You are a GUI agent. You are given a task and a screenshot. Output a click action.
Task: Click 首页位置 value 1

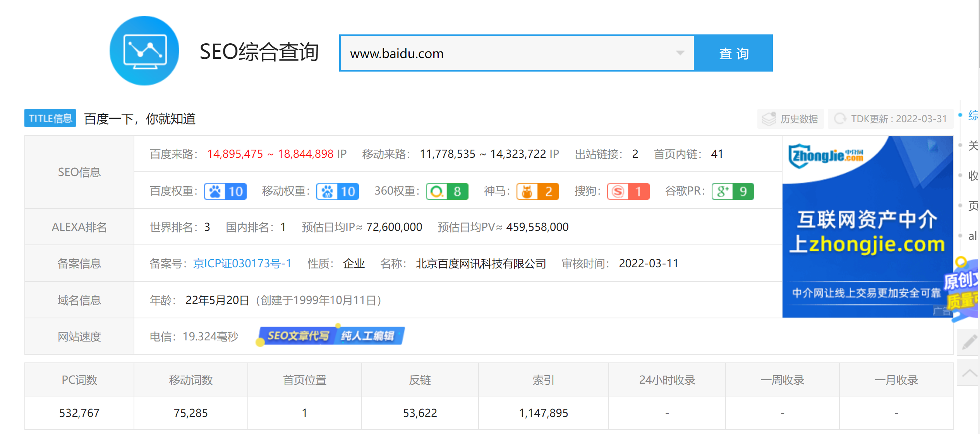click(x=305, y=413)
